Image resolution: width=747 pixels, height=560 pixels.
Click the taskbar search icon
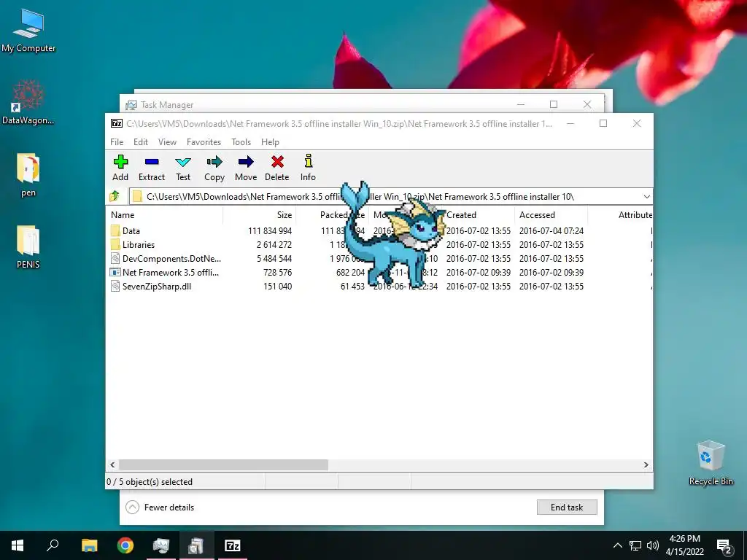(53, 545)
